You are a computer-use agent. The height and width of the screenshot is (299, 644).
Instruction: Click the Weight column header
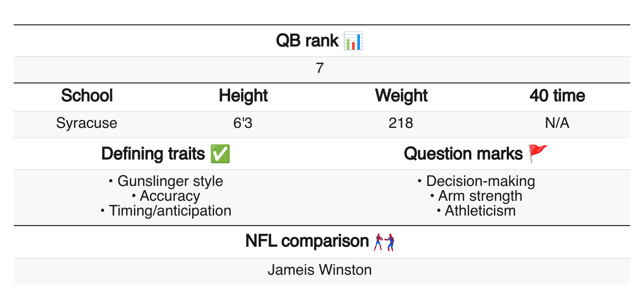401,96
